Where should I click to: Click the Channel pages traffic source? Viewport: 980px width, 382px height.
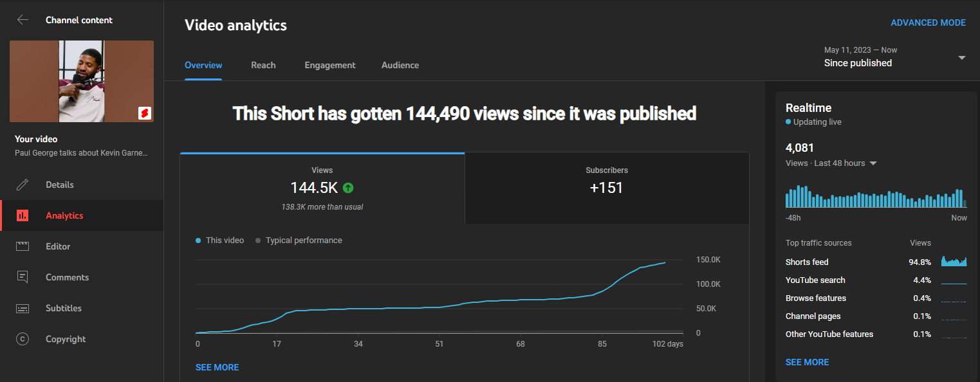876,316
